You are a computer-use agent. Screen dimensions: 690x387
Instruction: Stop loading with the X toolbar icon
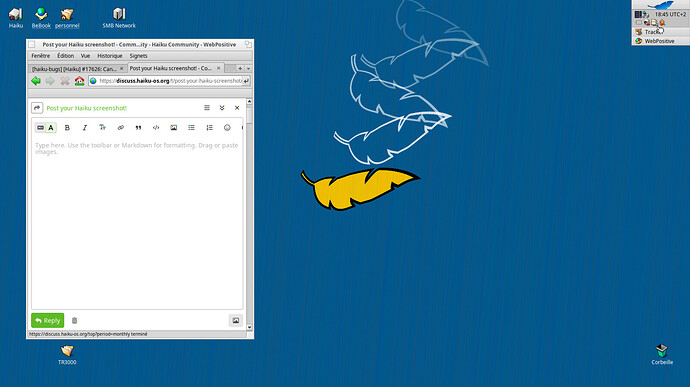[65, 81]
